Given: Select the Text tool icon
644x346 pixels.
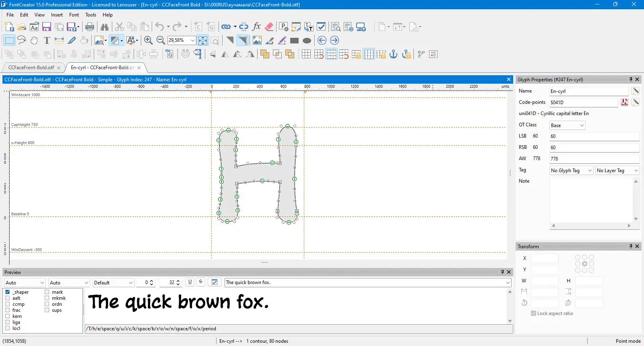Looking at the screenshot, I should (x=47, y=40).
